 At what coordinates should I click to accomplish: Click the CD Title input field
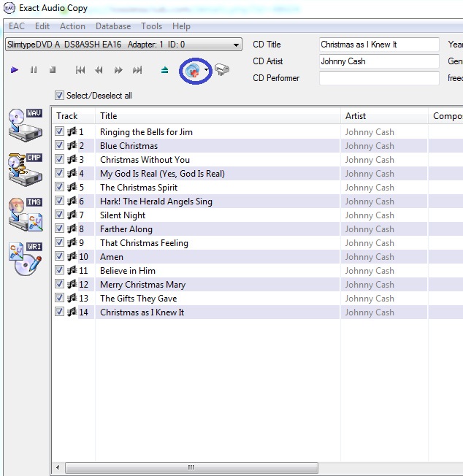(x=379, y=45)
